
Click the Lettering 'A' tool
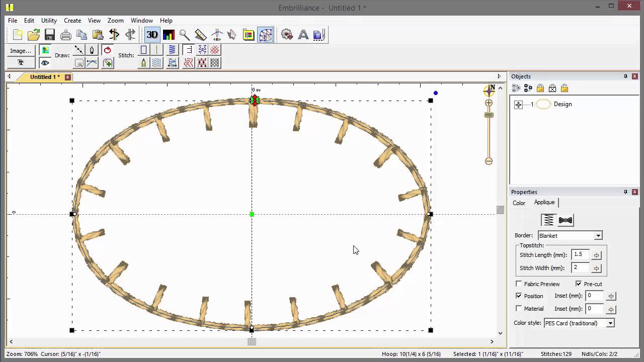303,35
